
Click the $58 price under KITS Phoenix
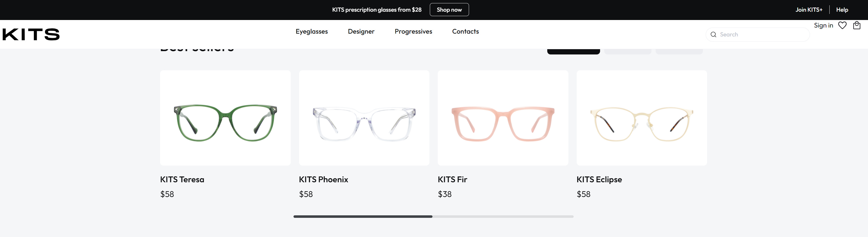click(306, 194)
